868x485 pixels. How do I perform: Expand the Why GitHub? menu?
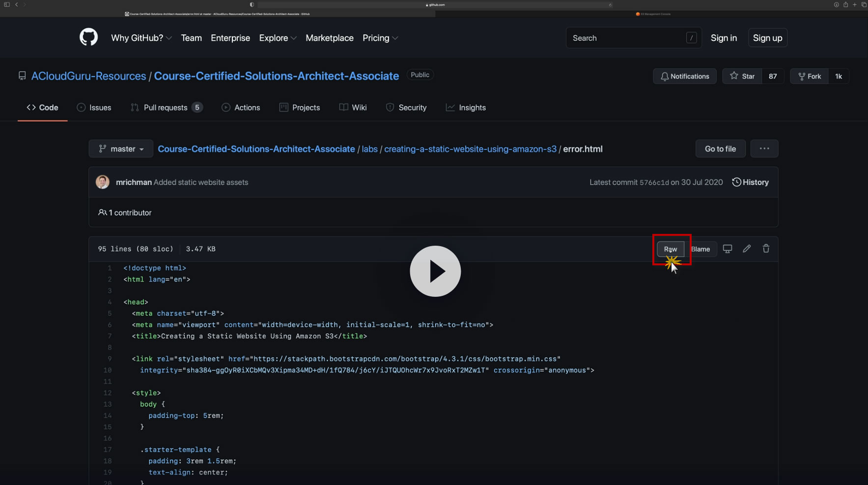(x=141, y=38)
